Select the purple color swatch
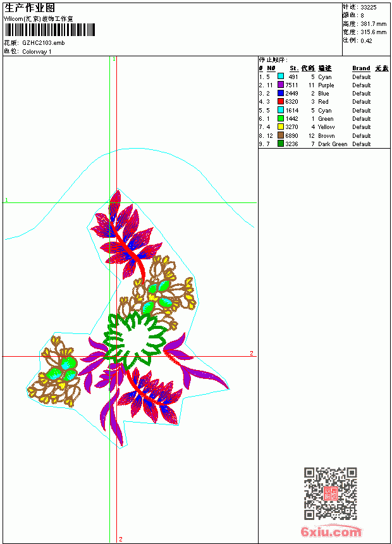 click(281, 85)
